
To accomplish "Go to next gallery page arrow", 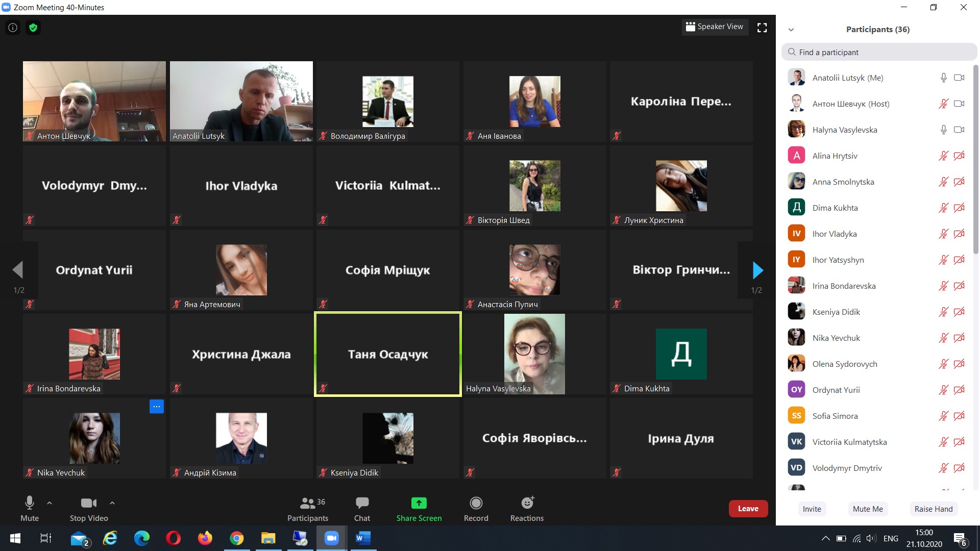I will tap(758, 270).
